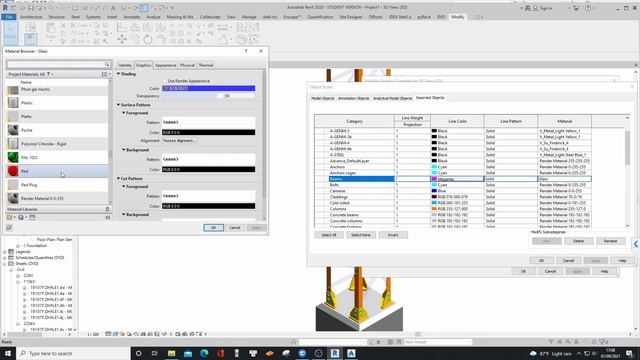The width and height of the screenshot is (640, 360).
Task: Click Cancel in Material Browser
Action: coord(235,228)
